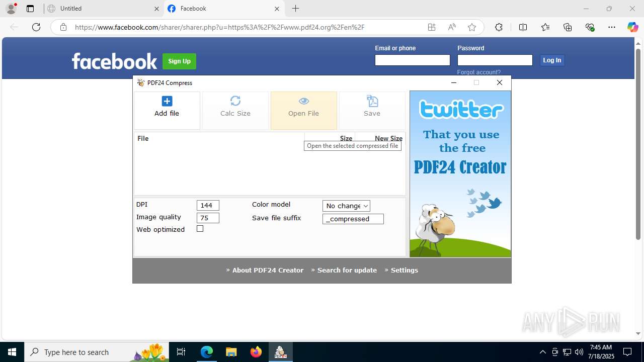Click the Facebook Password field
Image resolution: width=644 pixels, height=362 pixels.
(495, 60)
